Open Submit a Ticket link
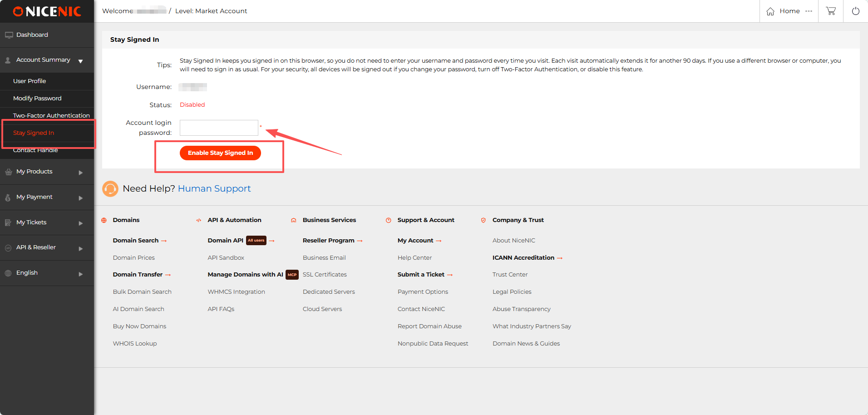The image size is (868, 415). click(x=425, y=275)
